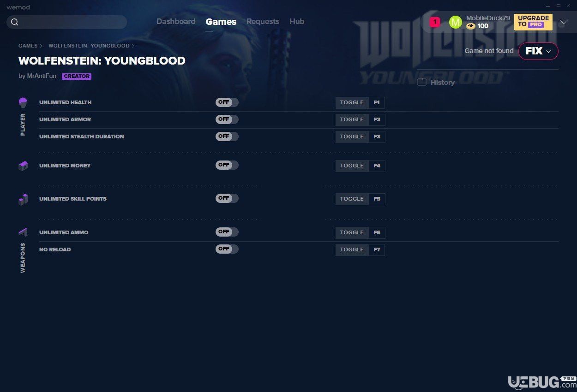
Task: Click the UNLIMITED SKILL POINTS label
Action: pos(73,199)
